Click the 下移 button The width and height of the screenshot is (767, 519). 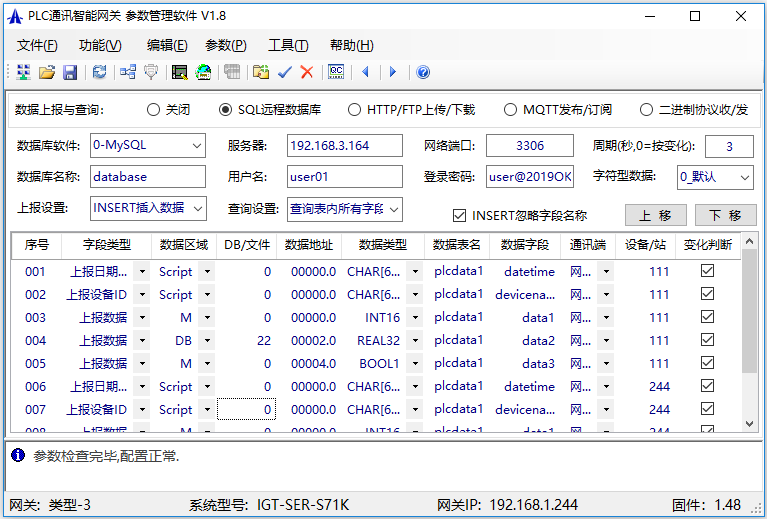725,215
